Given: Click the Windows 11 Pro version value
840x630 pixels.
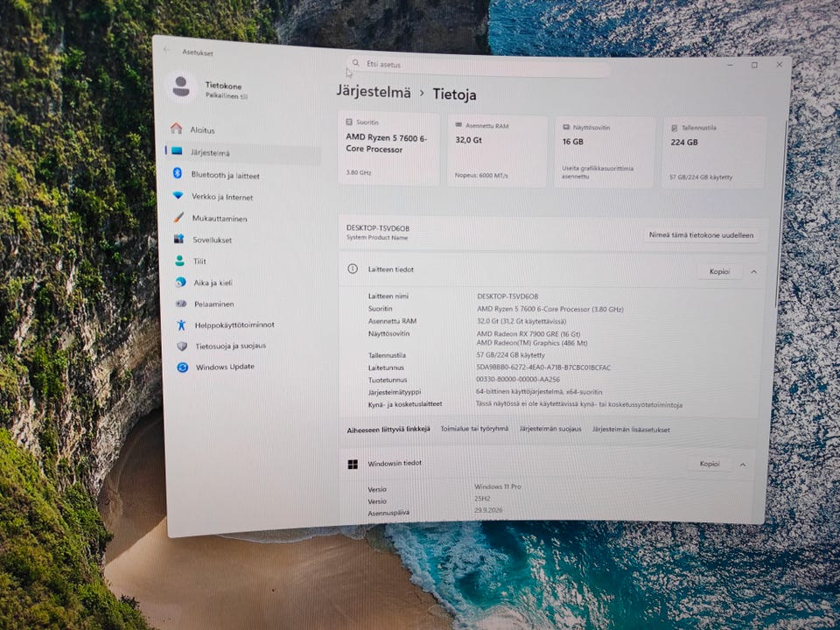Looking at the screenshot, I should pyautogui.click(x=497, y=486).
